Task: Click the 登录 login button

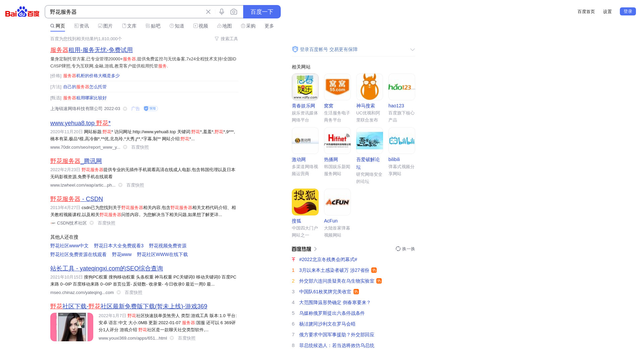Action: click(x=628, y=11)
